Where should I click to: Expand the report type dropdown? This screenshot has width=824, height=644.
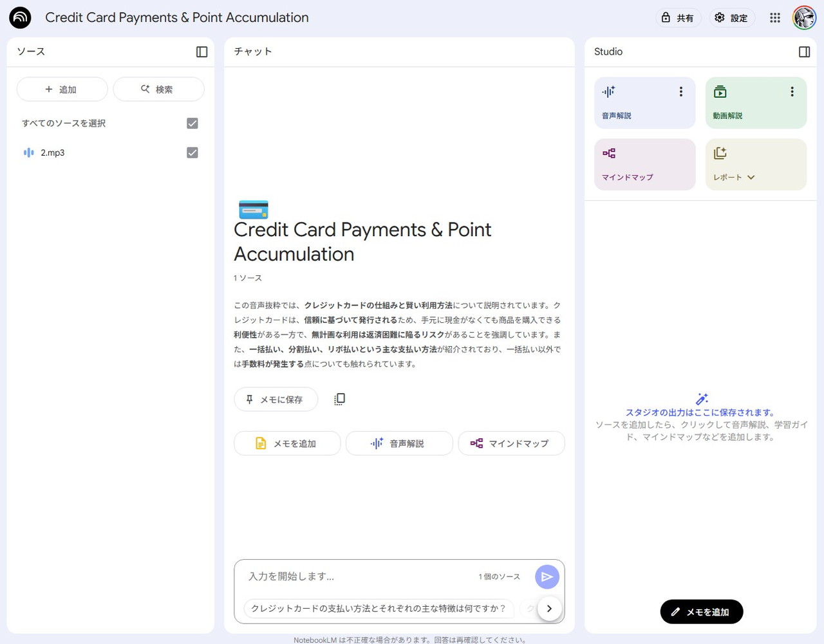[751, 178]
